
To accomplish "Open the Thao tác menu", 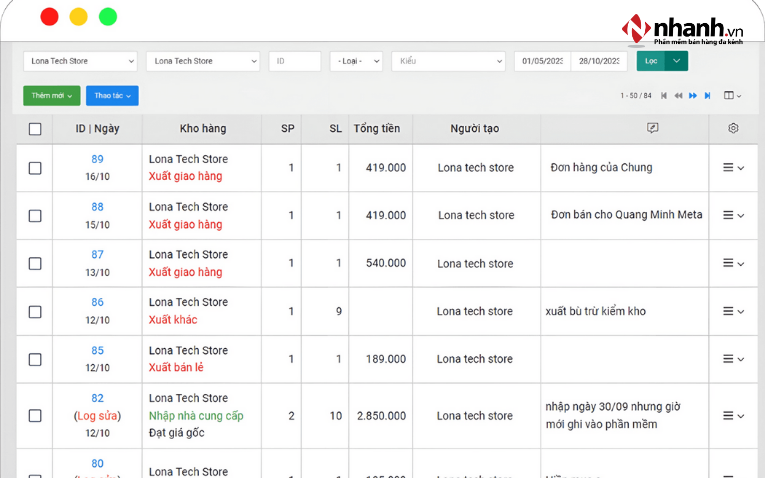I will click(x=112, y=96).
